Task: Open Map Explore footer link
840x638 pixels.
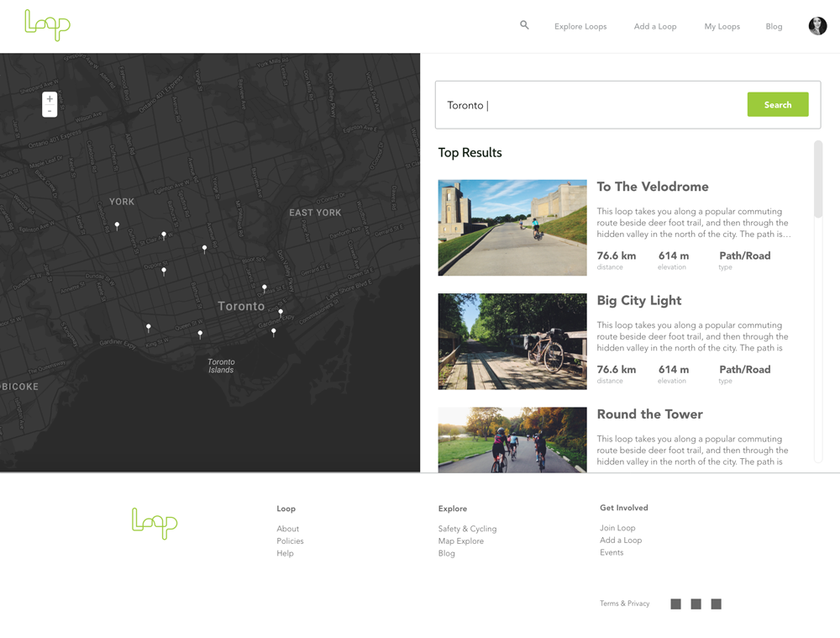Action: click(460, 541)
